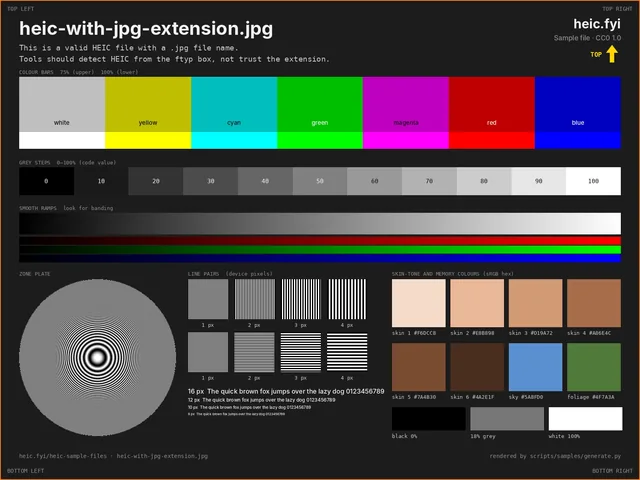640x480 pixels.
Task: Click the 75% green colour bar
Action: [320, 104]
